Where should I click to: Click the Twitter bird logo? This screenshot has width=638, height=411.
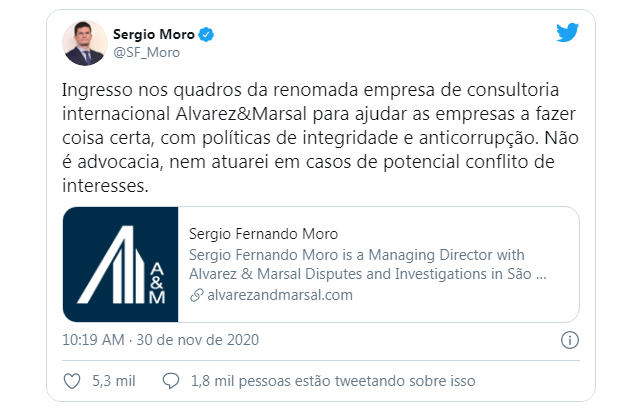pyautogui.click(x=567, y=32)
